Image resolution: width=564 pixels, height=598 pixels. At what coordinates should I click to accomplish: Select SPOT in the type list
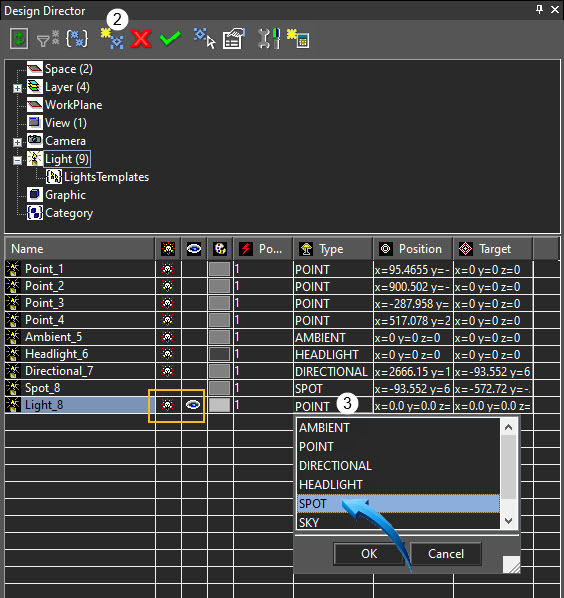(x=398, y=503)
